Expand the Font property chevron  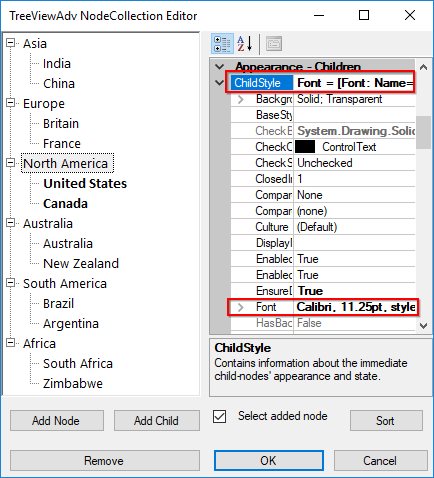coord(241,307)
